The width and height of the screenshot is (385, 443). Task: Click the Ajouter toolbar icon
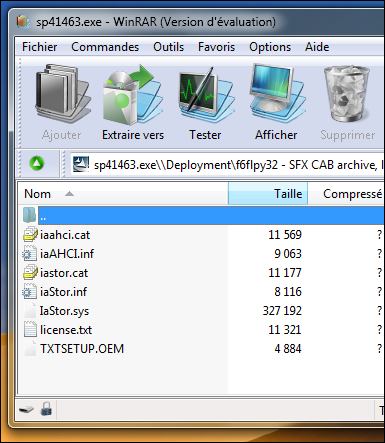[62, 94]
